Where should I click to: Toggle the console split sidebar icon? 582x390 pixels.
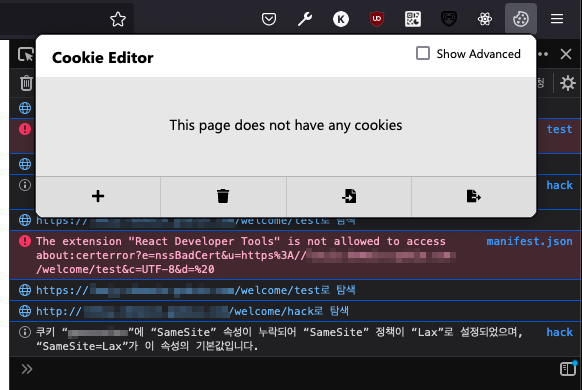568,369
